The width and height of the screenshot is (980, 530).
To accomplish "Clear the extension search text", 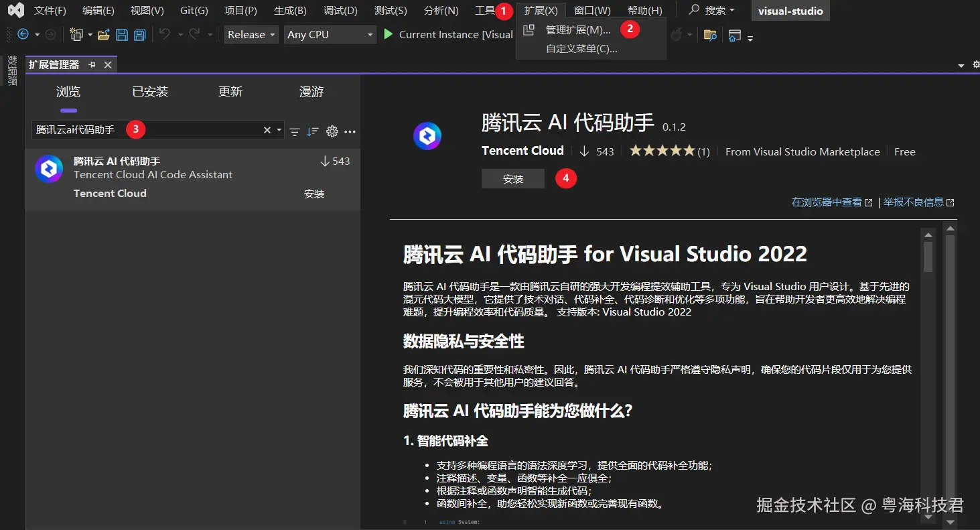I will 267,131.
